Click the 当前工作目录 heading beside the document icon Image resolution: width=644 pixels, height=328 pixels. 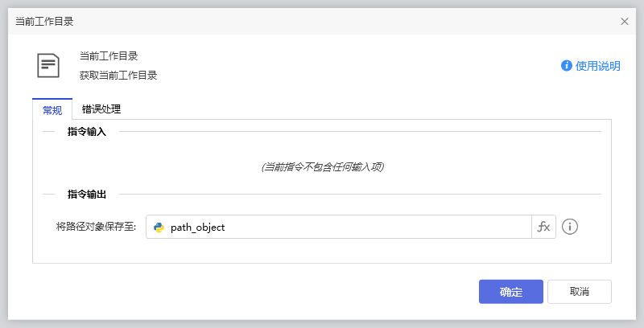[x=108, y=56]
